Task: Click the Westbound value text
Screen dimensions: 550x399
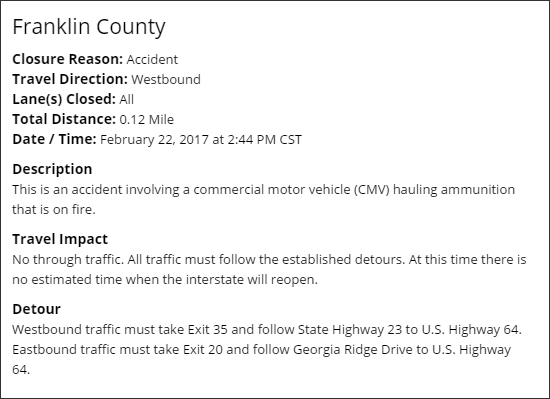Action: pos(166,80)
